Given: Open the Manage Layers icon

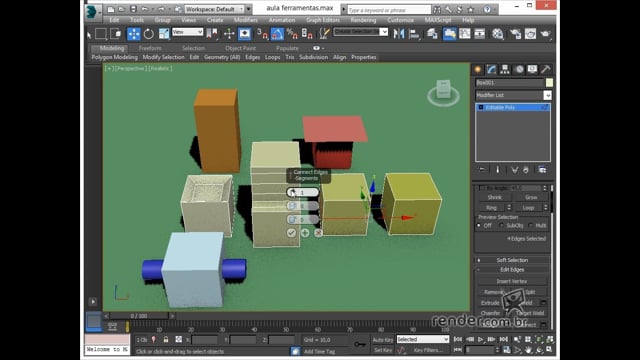Looking at the screenshot, I should (432, 34).
